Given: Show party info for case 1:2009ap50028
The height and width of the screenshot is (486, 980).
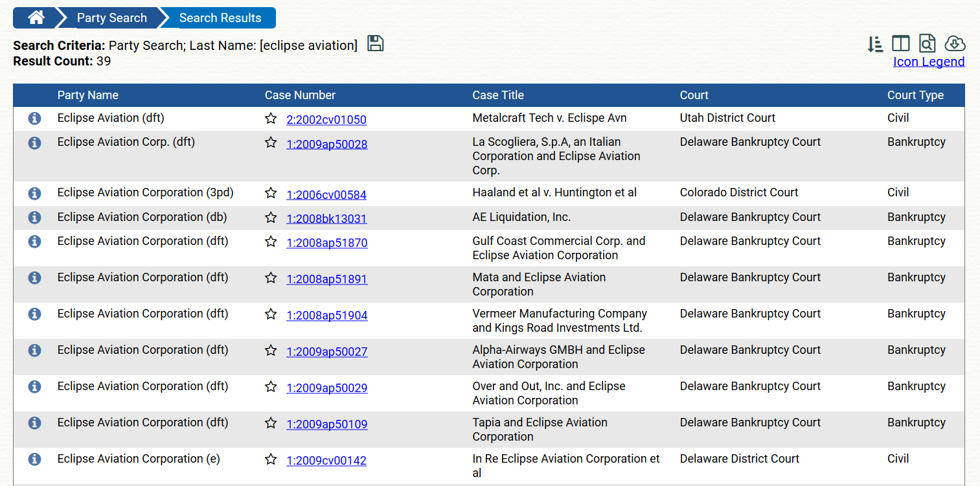Looking at the screenshot, I should coord(35,143).
